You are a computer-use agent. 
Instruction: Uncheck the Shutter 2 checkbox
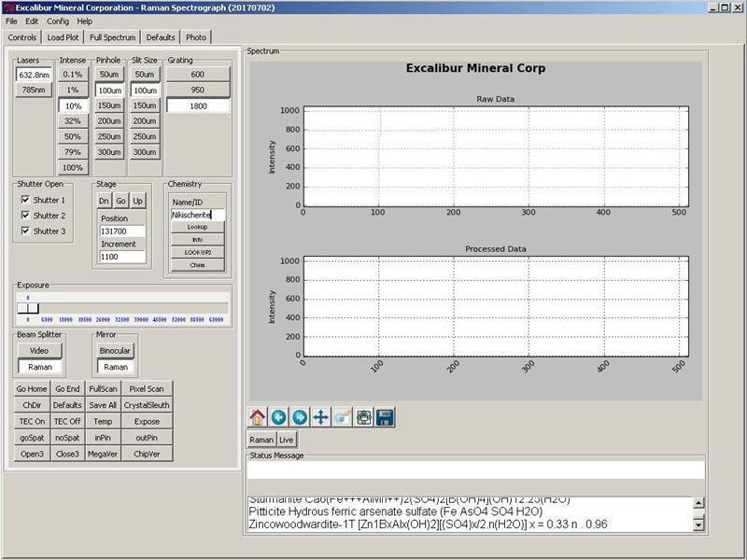tap(26, 216)
